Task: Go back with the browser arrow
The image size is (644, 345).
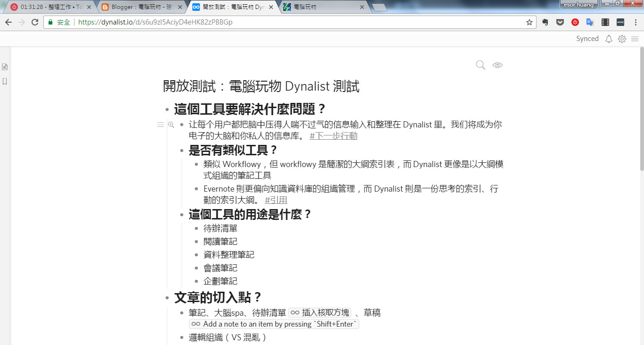Action: (x=8, y=22)
